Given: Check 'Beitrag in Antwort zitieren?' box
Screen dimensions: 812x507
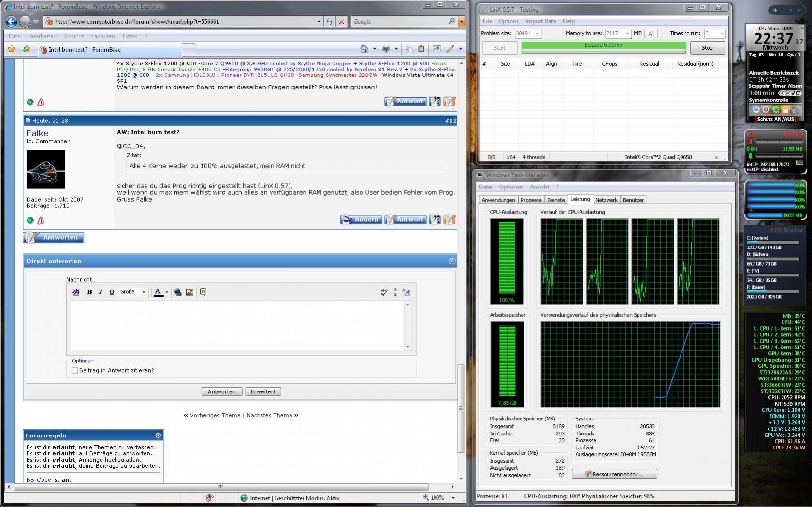Looking at the screenshot, I should (74, 370).
